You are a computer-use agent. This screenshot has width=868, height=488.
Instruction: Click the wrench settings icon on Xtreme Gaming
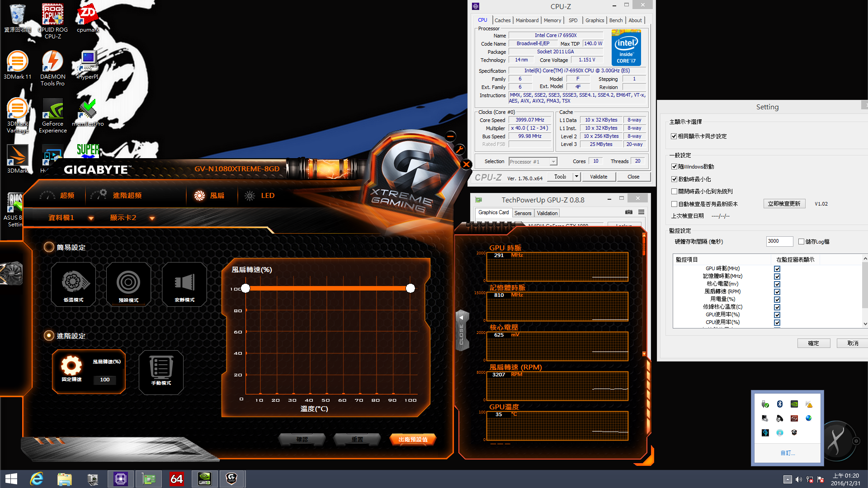coord(459,149)
